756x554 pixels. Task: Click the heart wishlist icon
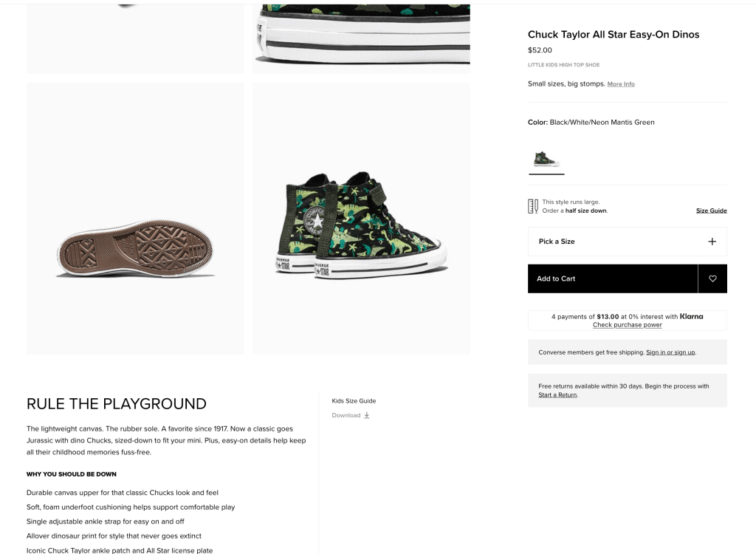click(x=712, y=278)
